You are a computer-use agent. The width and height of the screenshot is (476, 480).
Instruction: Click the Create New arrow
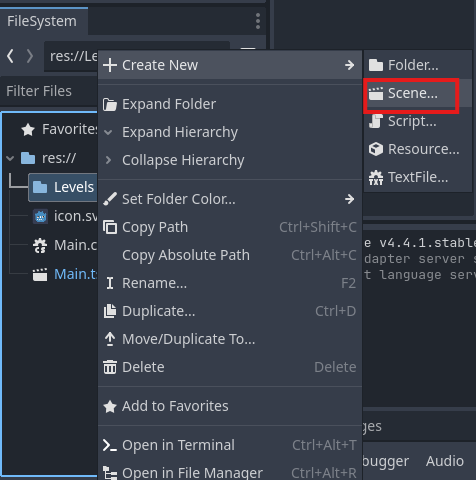point(349,65)
